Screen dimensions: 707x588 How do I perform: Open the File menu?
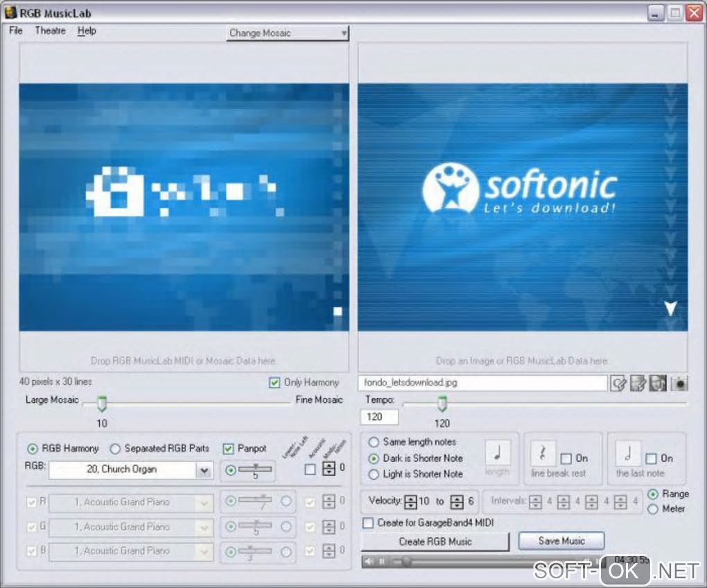[x=16, y=31]
